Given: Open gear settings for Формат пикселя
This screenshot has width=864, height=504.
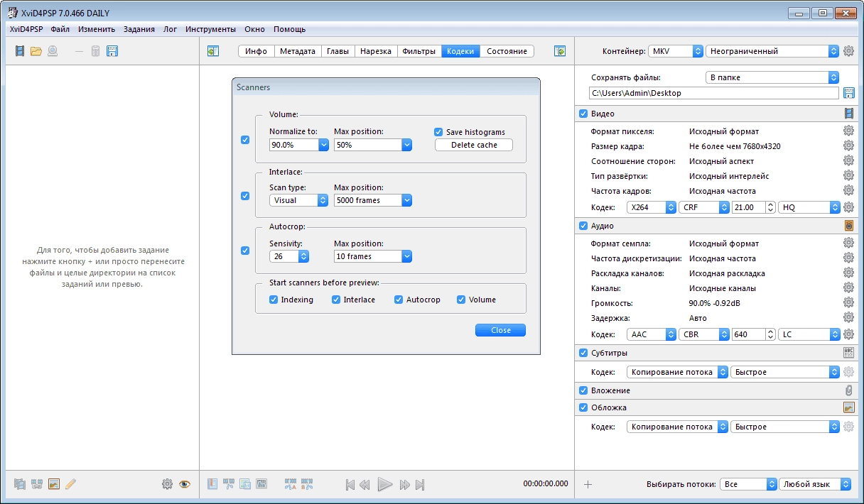Looking at the screenshot, I should pyautogui.click(x=848, y=131).
